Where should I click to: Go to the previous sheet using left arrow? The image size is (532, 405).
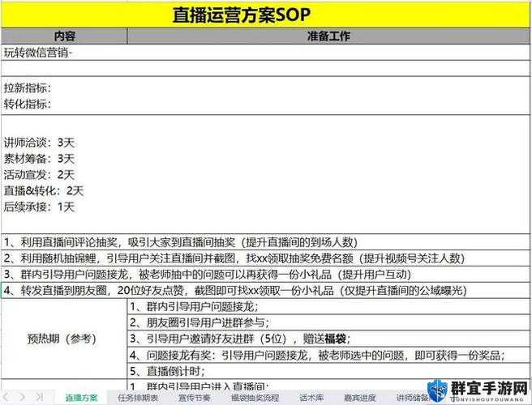point(6,397)
